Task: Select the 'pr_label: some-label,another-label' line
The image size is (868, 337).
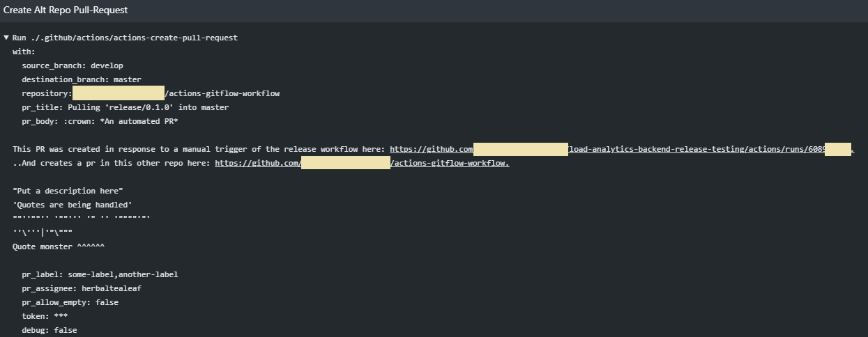Action: tap(100, 274)
